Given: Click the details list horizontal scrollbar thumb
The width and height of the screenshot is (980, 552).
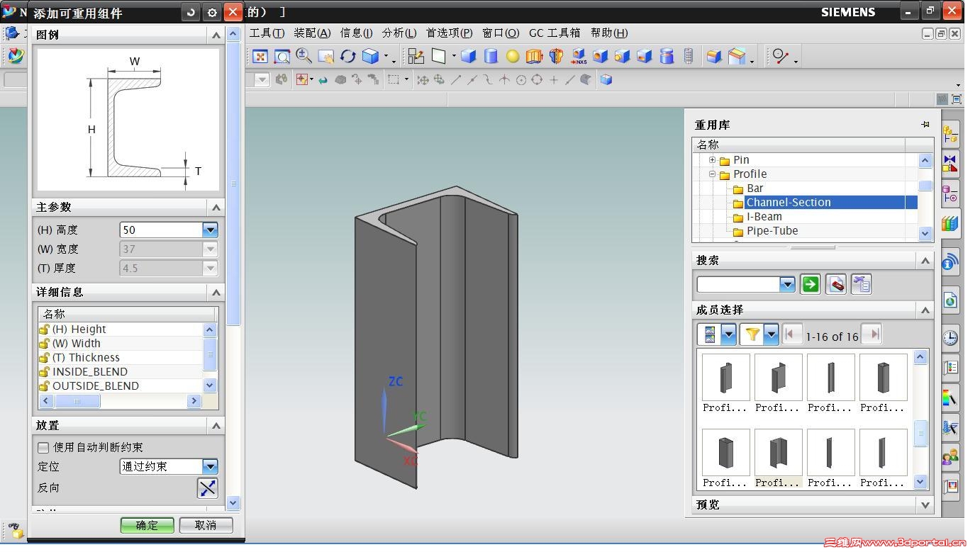Looking at the screenshot, I should (77, 401).
